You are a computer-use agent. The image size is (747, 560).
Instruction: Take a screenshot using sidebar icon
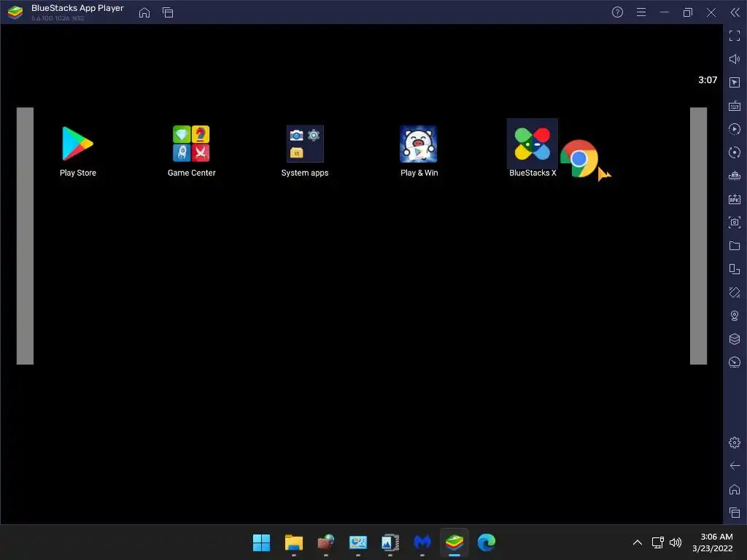click(x=735, y=222)
